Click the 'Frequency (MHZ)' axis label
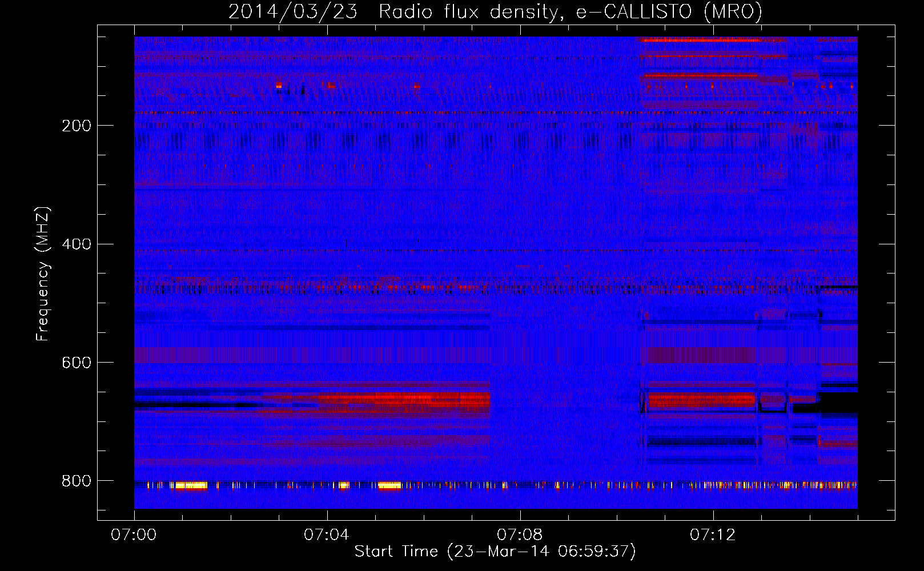Viewport: 924px width, 571px height. coord(43,274)
